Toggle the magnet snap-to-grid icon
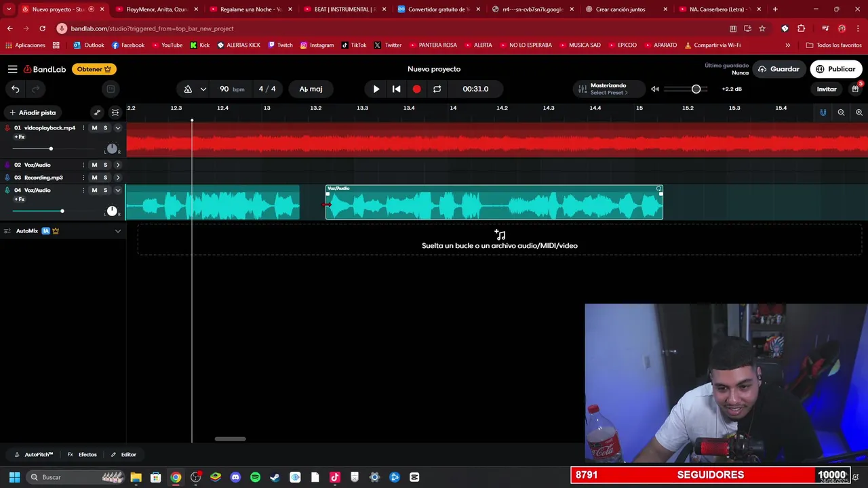 point(823,113)
